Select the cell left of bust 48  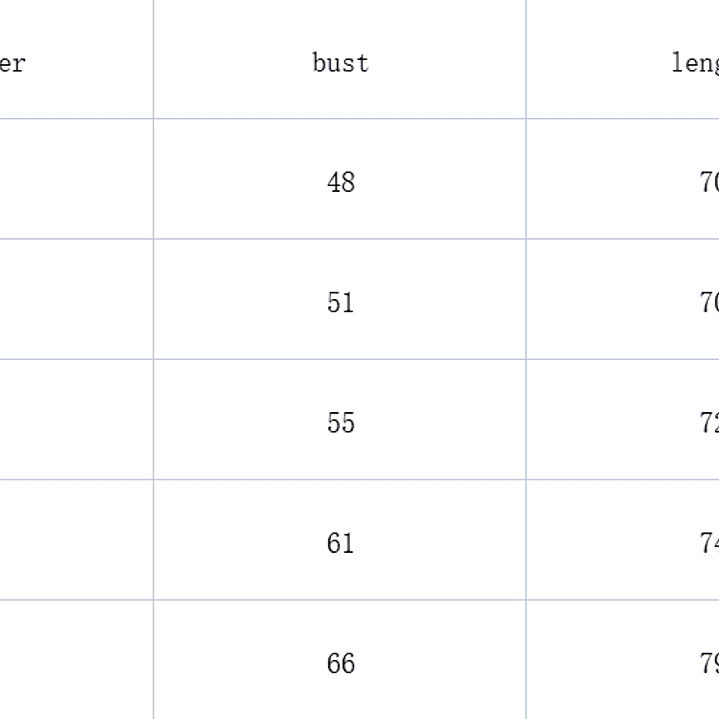tap(75, 180)
